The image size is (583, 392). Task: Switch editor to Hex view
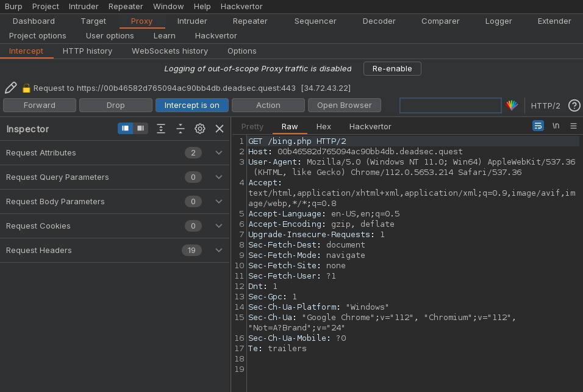click(x=323, y=127)
